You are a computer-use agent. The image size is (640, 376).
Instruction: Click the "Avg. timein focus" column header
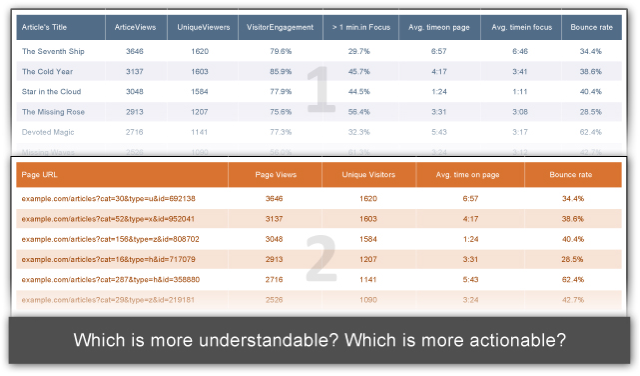pos(521,27)
